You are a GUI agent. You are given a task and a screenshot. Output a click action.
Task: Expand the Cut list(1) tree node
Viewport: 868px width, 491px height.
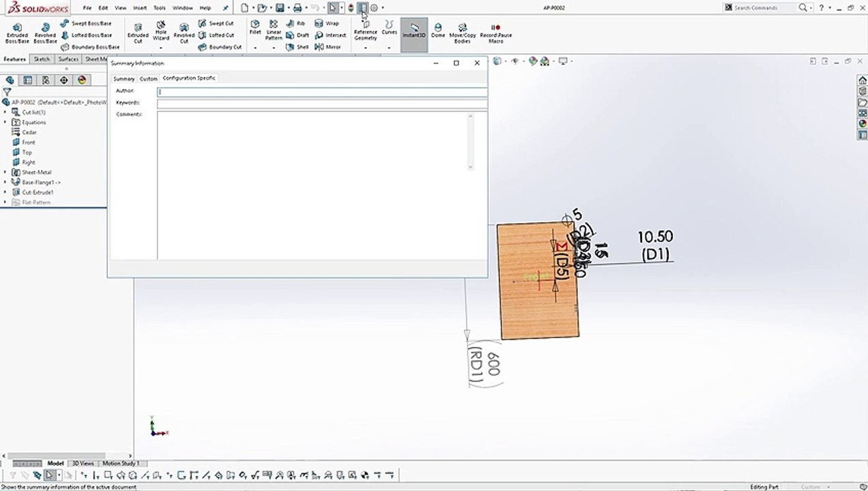tap(5, 113)
